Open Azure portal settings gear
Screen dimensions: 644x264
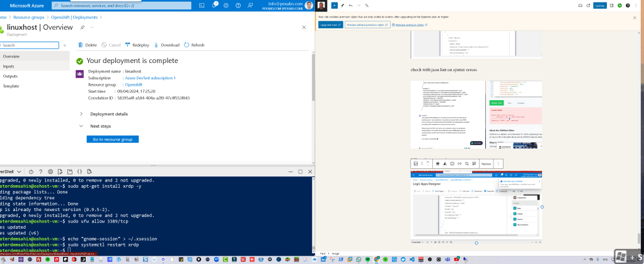226,5
